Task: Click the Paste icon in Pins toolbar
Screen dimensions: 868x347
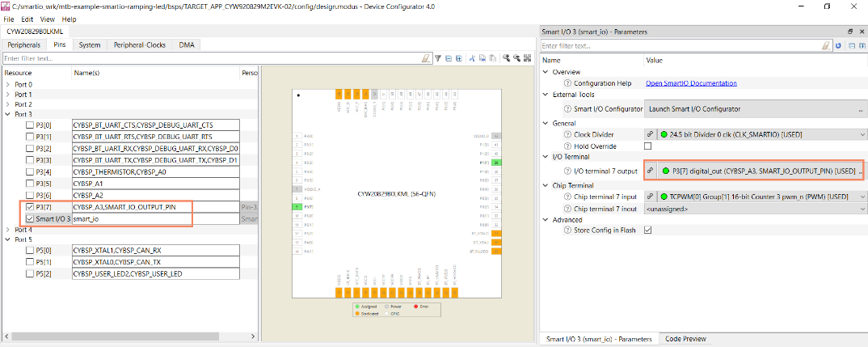Action: (492, 57)
